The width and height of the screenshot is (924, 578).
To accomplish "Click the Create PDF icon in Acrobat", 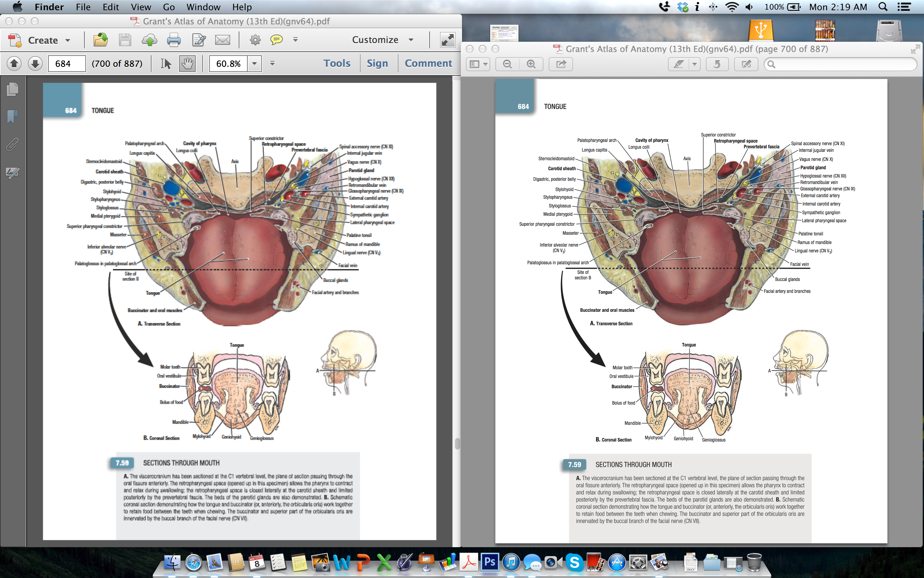I will [x=15, y=40].
